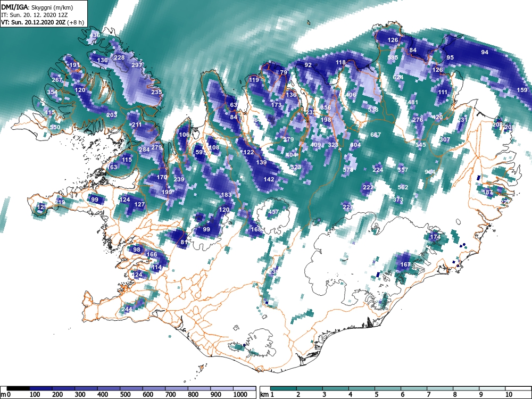Click the visibility value 354
The width and height of the screenshot is (532, 399).
click(x=52, y=92)
